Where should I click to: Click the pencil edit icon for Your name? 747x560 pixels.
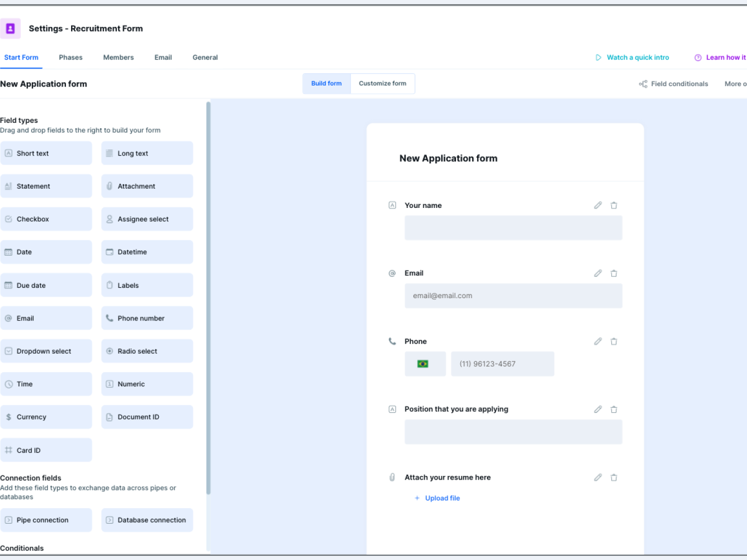coord(598,205)
